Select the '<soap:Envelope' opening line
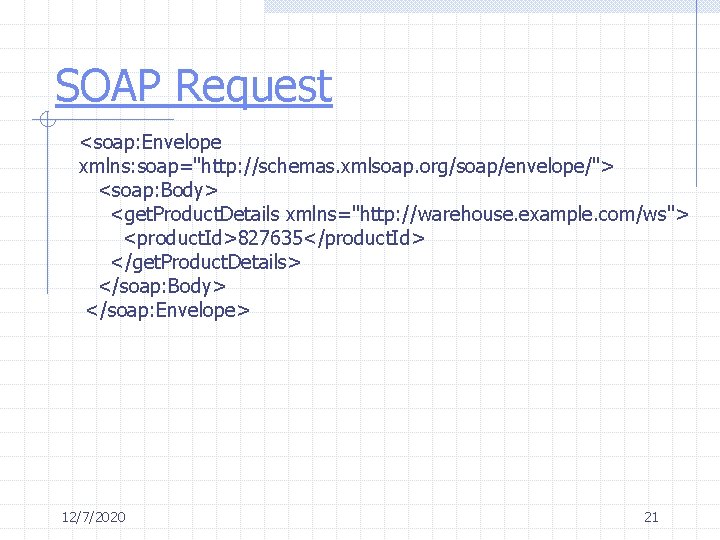This screenshot has width=720, height=540. click(x=151, y=142)
